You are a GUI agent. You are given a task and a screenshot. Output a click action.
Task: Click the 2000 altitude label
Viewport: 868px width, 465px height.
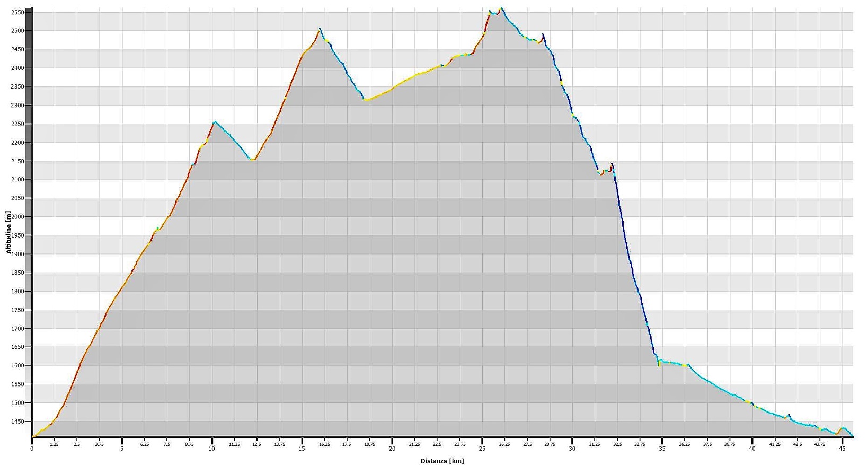(17, 217)
